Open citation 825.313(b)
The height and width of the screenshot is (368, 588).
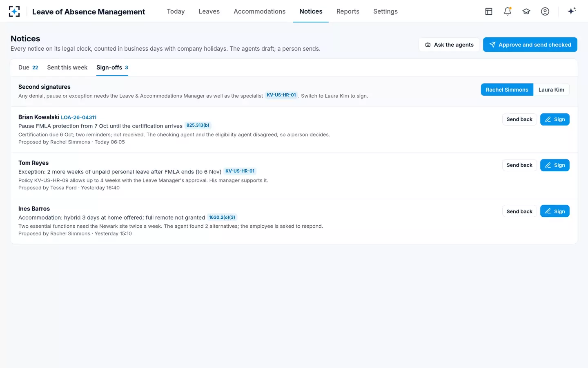(198, 125)
